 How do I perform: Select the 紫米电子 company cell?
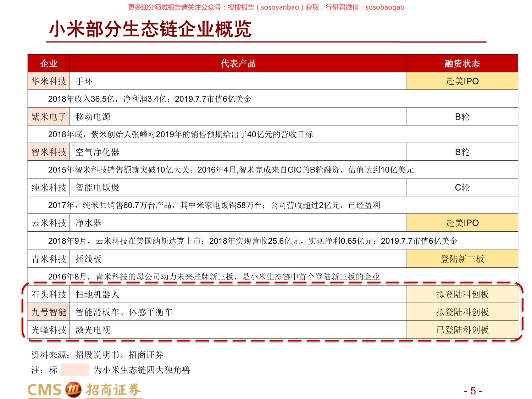49,117
